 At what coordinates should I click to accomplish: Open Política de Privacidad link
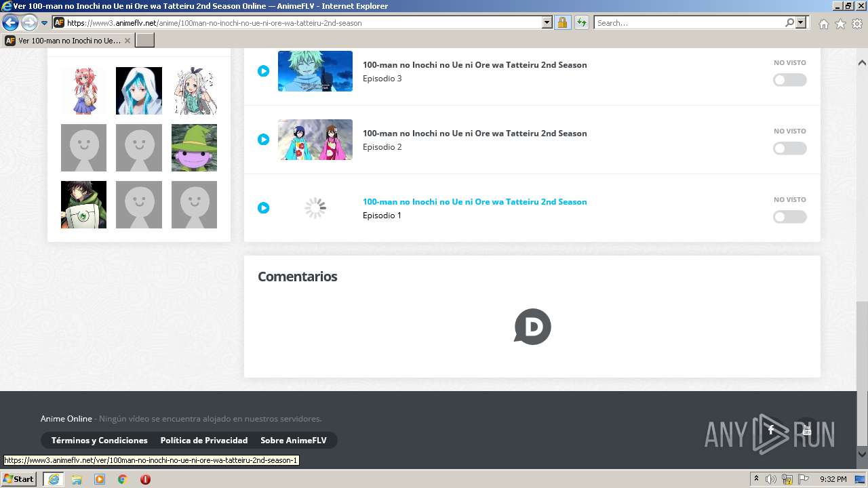(x=204, y=441)
